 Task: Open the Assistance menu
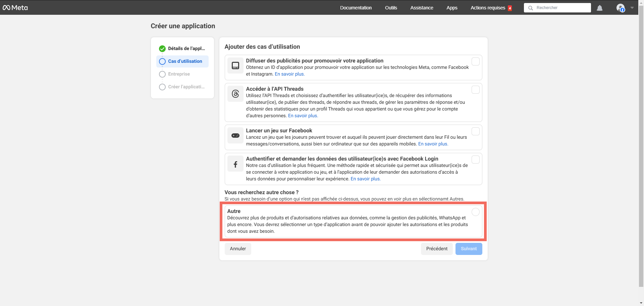(x=422, y=8)
